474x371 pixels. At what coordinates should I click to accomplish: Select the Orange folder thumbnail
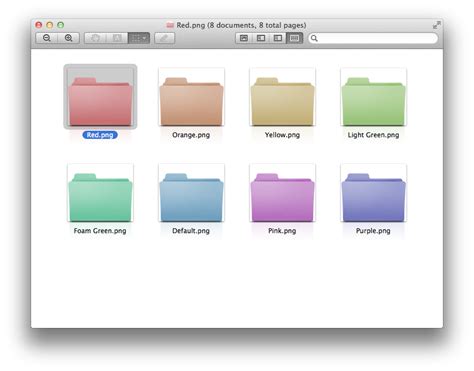click(x=191, y=97)
